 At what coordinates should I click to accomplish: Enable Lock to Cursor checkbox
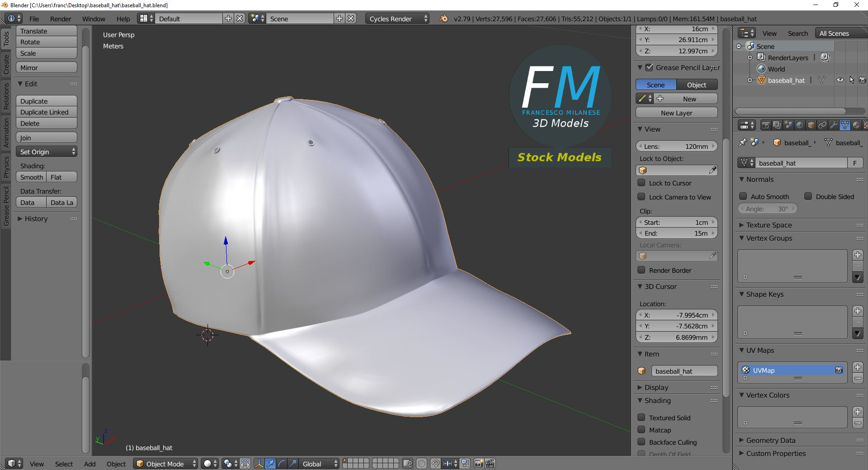tap(641, 183)
